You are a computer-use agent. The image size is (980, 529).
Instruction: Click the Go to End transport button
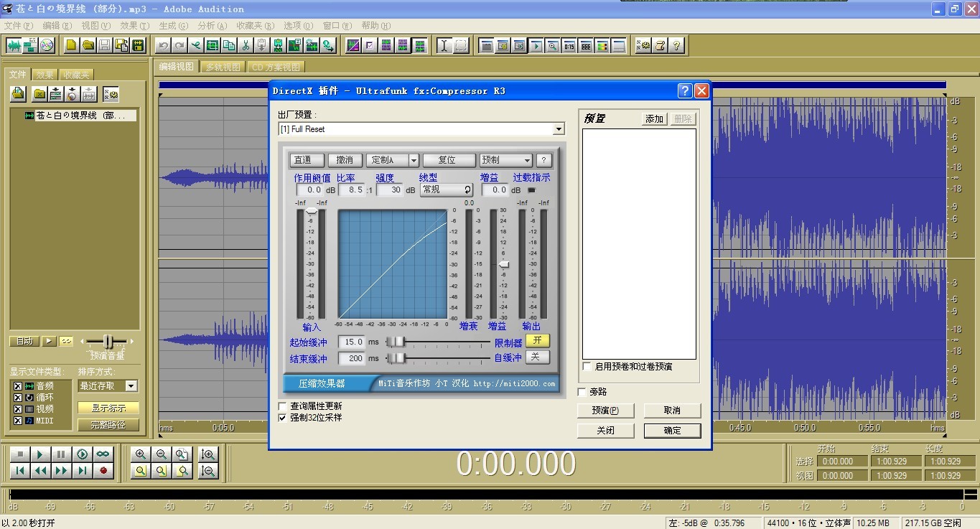83,471
